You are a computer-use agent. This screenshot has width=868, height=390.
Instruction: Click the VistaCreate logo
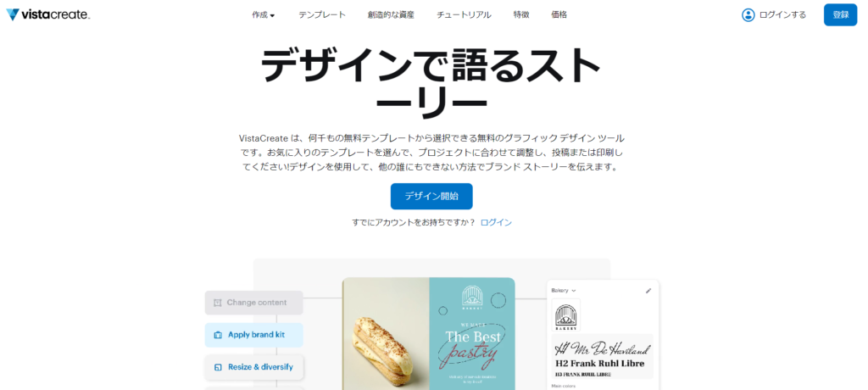(x=48, y=15)
